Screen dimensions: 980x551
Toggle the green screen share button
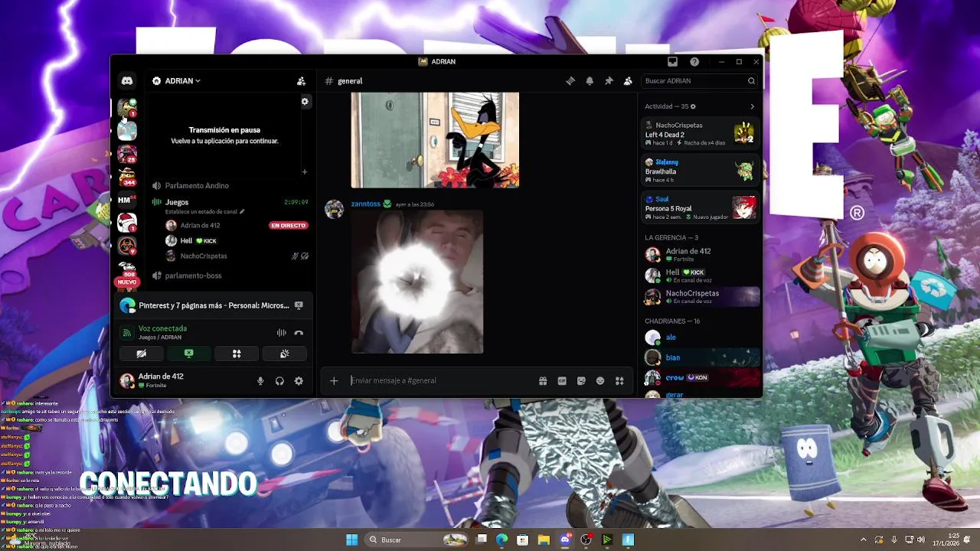189,354
